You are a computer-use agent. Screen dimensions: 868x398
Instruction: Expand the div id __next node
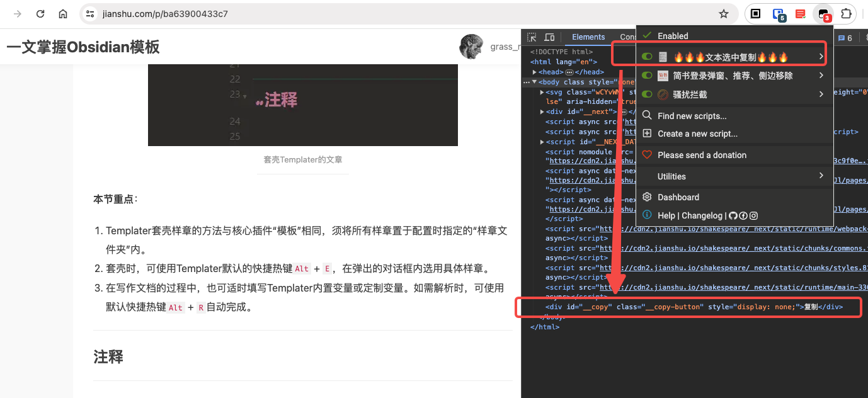[x=542, y=112]
